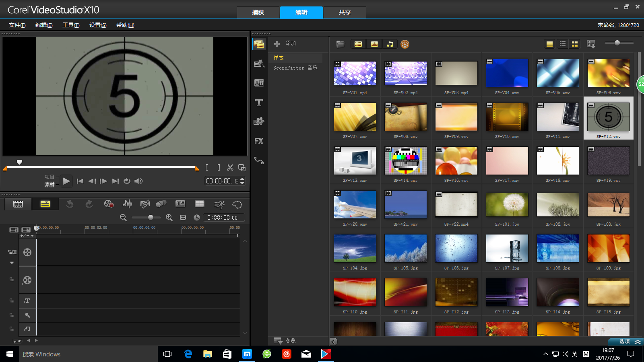This screenshot has width=644, height=362.
Task: Expand the Options panel chevron
Action: pyautogui.click(x=638, y=341)
